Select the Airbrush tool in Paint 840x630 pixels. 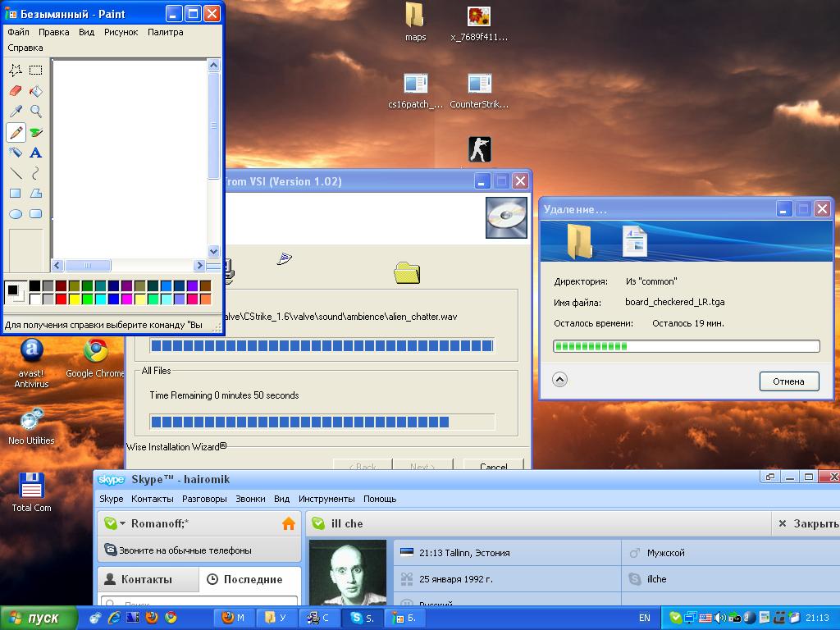pos(16,152)
